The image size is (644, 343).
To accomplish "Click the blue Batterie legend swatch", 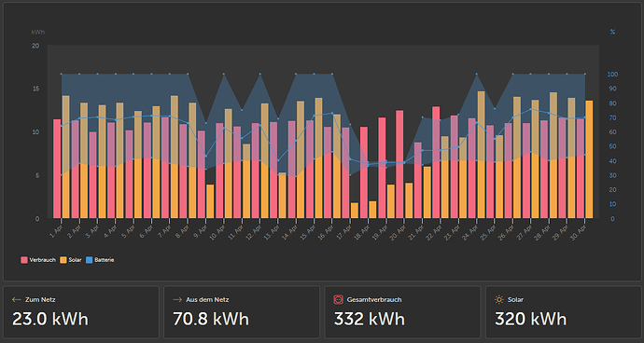I will [90, 260].
